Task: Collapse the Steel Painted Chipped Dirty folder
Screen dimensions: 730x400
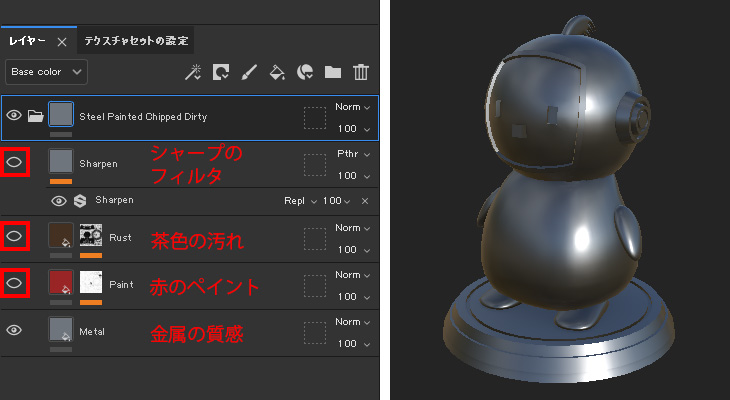Action: click(36, 116)
